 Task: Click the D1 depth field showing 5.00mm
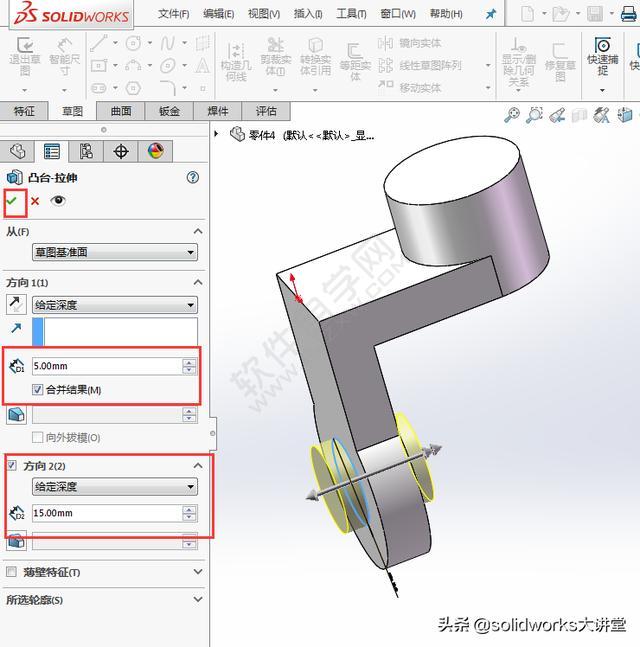coord(107,366)
